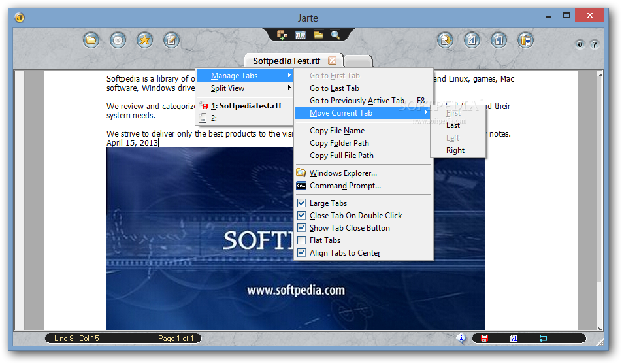Click the blank document icon beside tab 2
Image resolution: width=622 pixels, height=364 pixels.
pyautogui.click(x=203, y=118)
